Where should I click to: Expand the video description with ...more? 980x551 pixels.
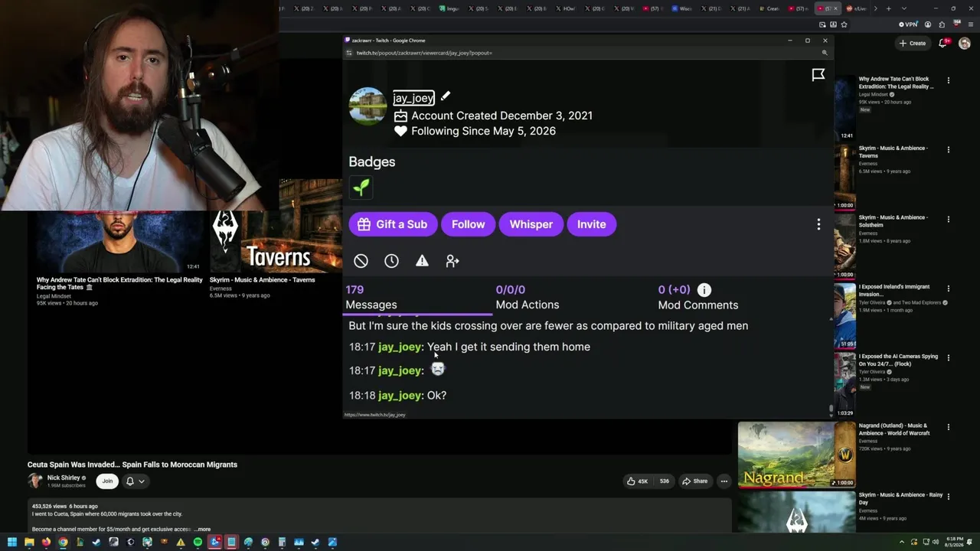click(x=202, y=529)
